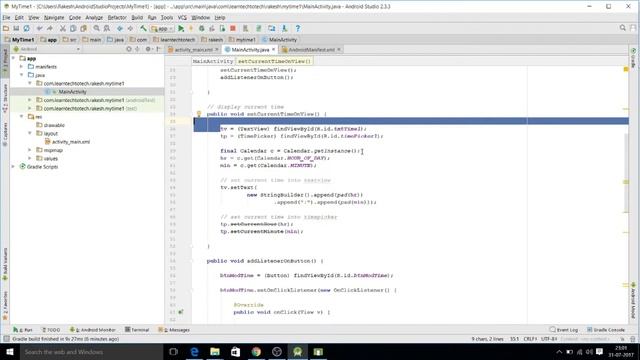The image size is (640, 360).
Task: Run the app with green play icon
Action: pyautogui.click(x=181, y=28)
